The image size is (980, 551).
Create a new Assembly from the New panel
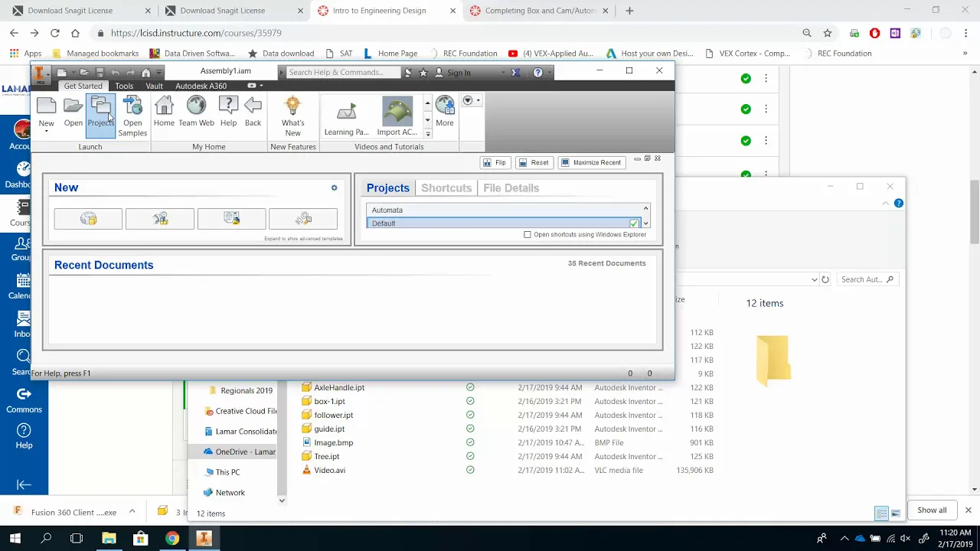(x=160, y=219)
